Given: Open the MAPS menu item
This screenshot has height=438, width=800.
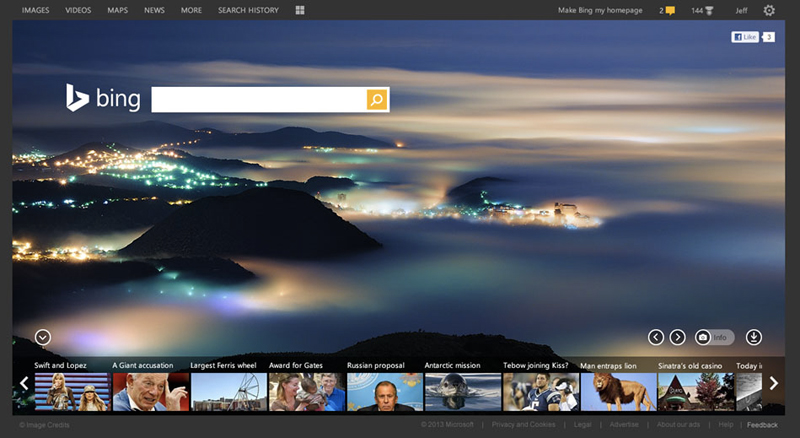Looking at the screenshot, I should pyautogui.click(x=117, y=10).
